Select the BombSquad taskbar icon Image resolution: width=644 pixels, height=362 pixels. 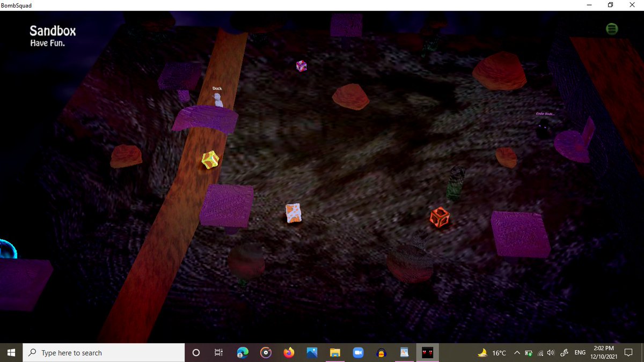coord(427,352)
